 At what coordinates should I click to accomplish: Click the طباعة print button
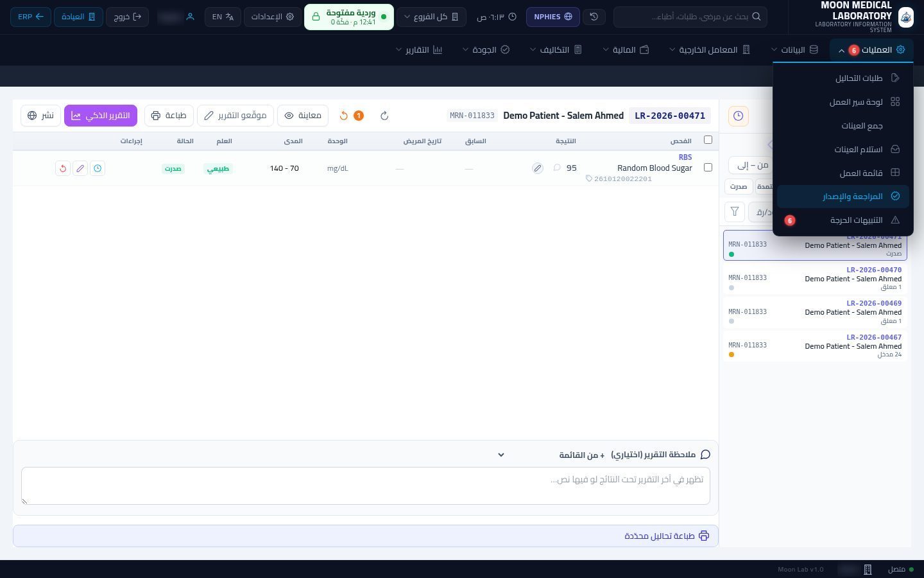[x=169, y=116]
